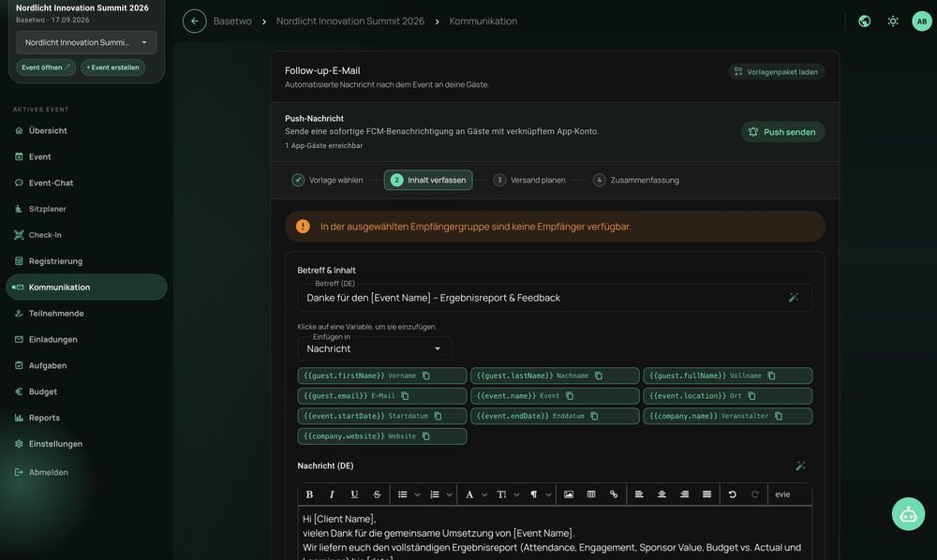The image size is (937, 560).
Task: Open Event-Chat in the sidebar
Action: point(86,183)
